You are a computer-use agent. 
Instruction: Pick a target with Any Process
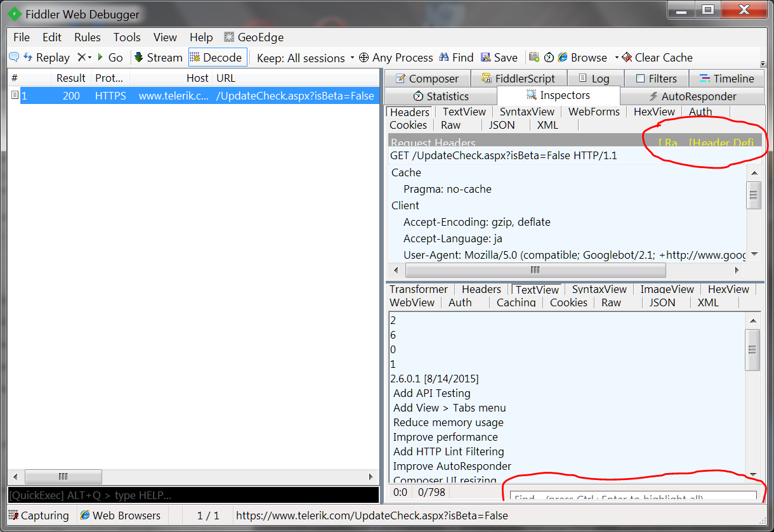396,57
